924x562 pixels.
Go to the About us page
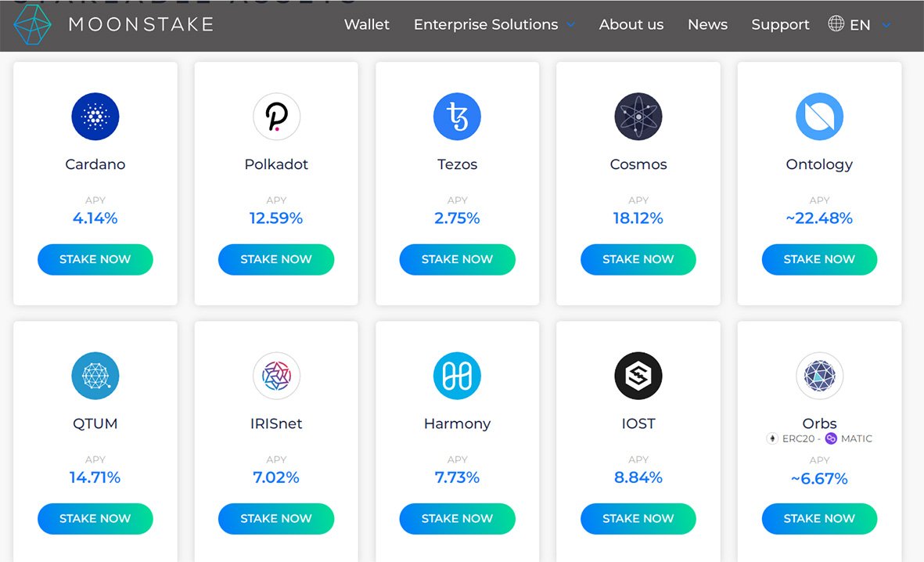[x=631, y=25]
